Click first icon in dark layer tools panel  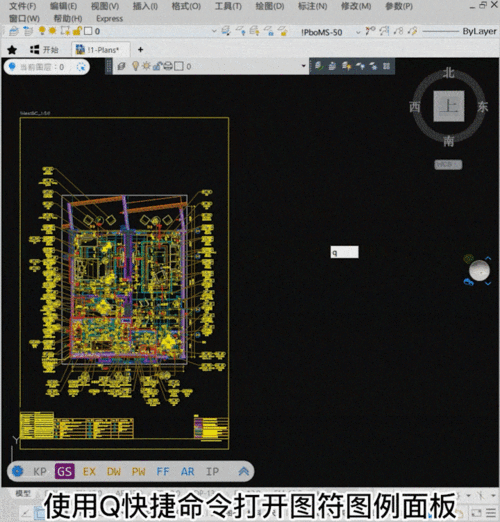(x=319, y=66)
